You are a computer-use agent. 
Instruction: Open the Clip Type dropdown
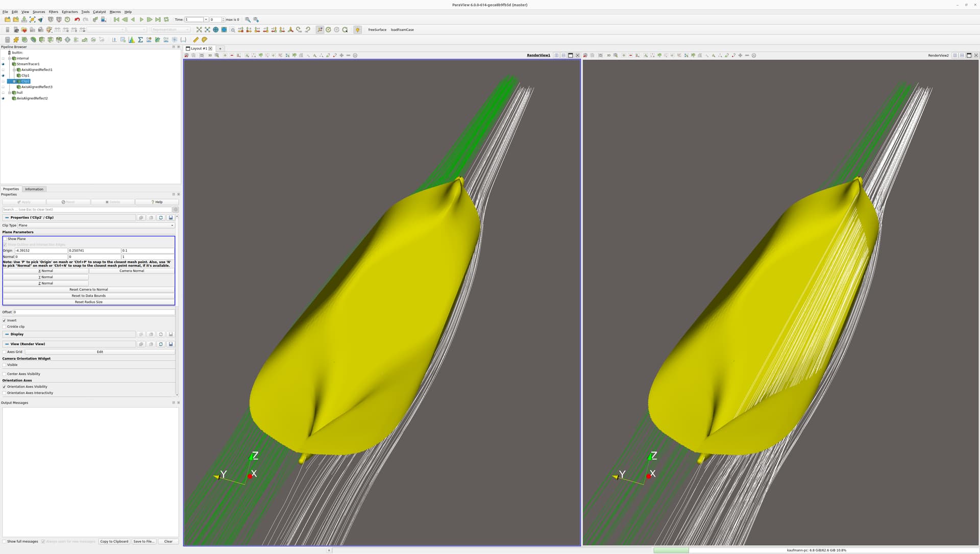96,225
